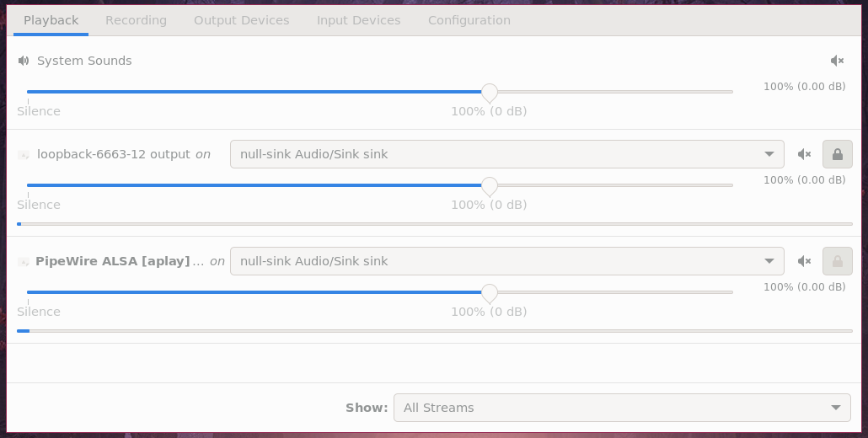The image size is (868, 438).
Task: Click the loopback-6663-12 output volume slider handle
Action: (x=489, y=185)
